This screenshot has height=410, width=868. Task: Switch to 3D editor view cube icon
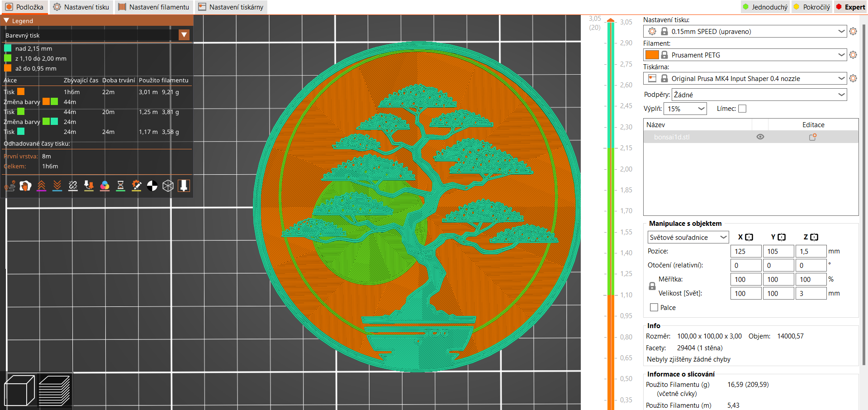[19, 391]
